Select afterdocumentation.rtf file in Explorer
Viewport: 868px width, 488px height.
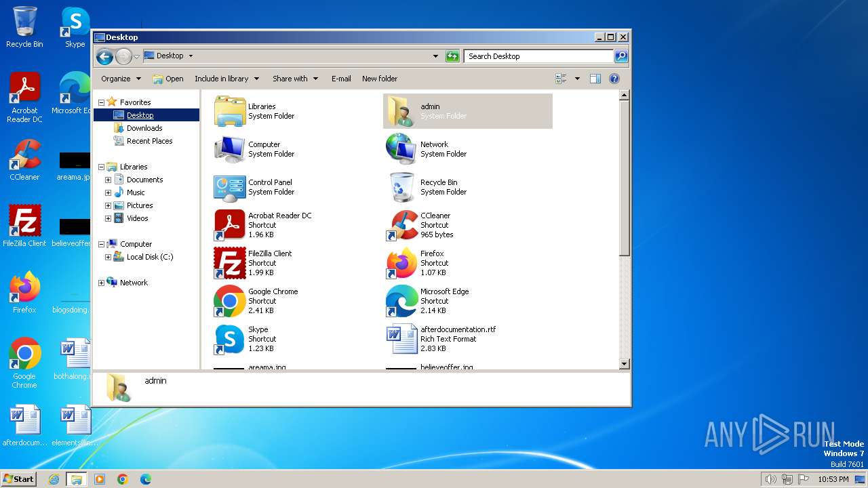tap(401, 339)
